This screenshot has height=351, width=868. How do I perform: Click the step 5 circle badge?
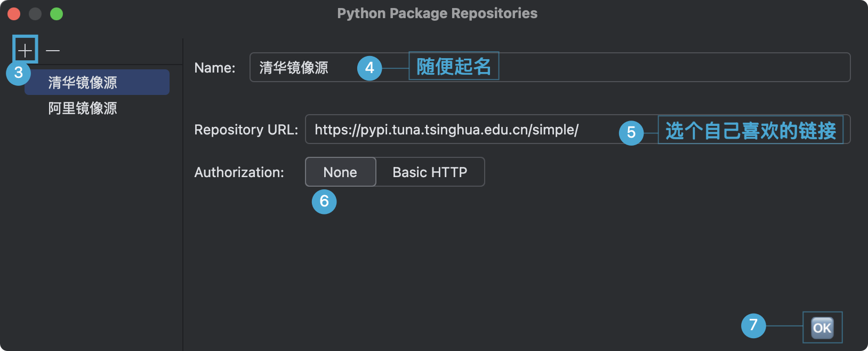[631, 132]
